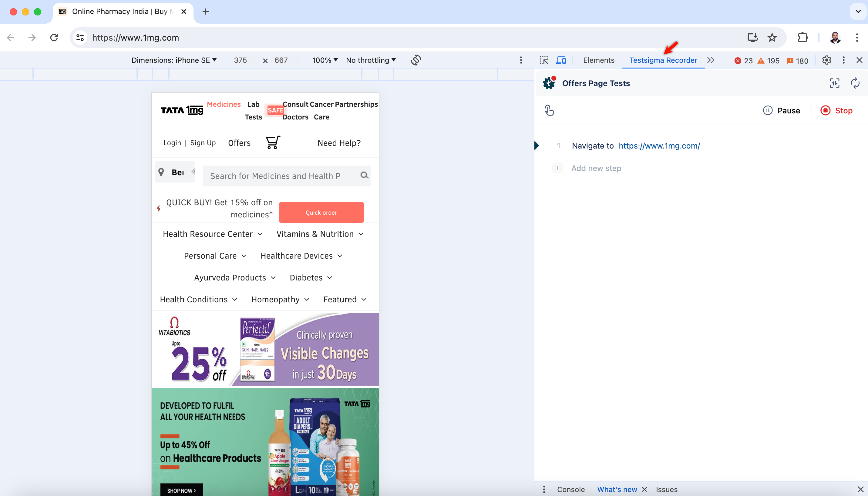Stop the test recording

pos(837,110)
